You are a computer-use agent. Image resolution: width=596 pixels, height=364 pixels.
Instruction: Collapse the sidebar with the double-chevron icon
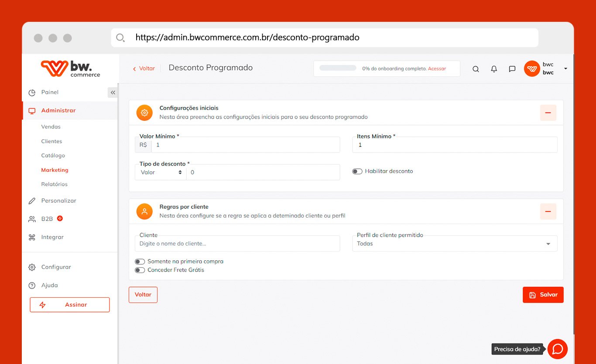point(113,92)
